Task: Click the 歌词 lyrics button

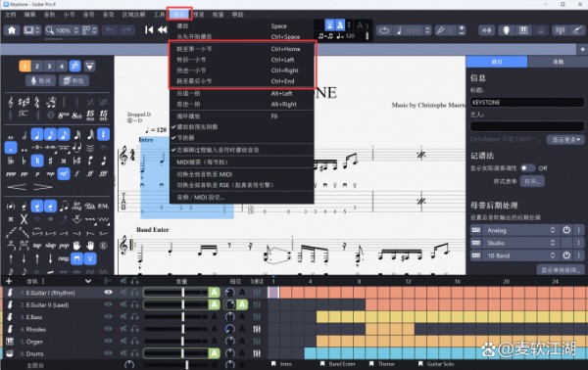Action: click(x=40, y=80)
